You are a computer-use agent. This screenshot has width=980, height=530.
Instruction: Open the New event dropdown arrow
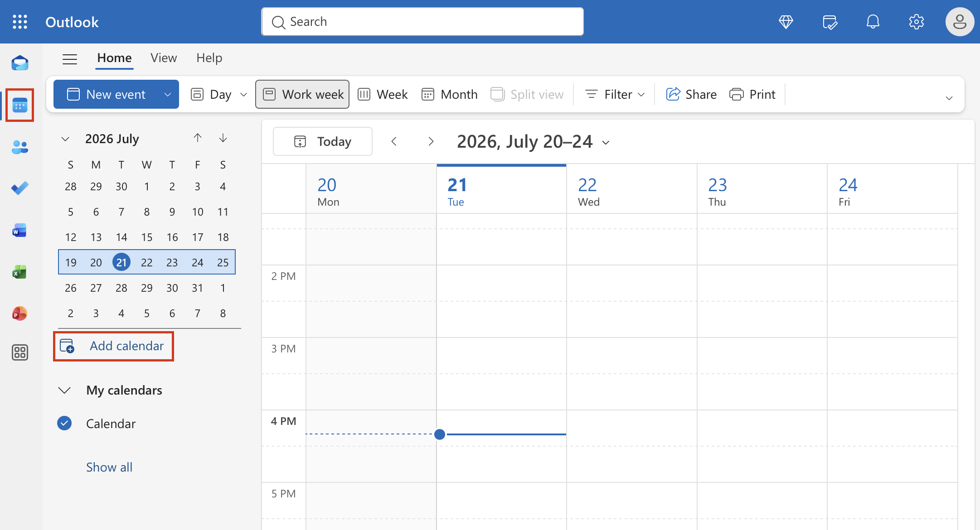pos(167,94)
